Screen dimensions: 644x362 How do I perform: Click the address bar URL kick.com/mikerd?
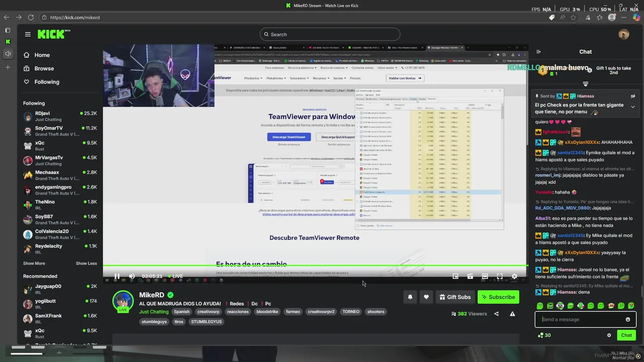click(75, 18)
